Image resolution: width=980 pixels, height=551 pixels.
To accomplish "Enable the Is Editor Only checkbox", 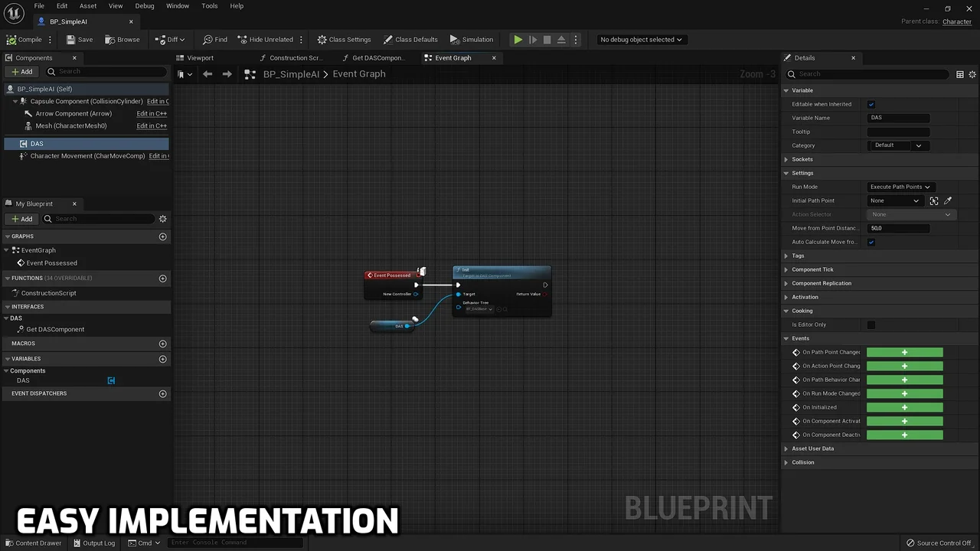I will [871, 324].
